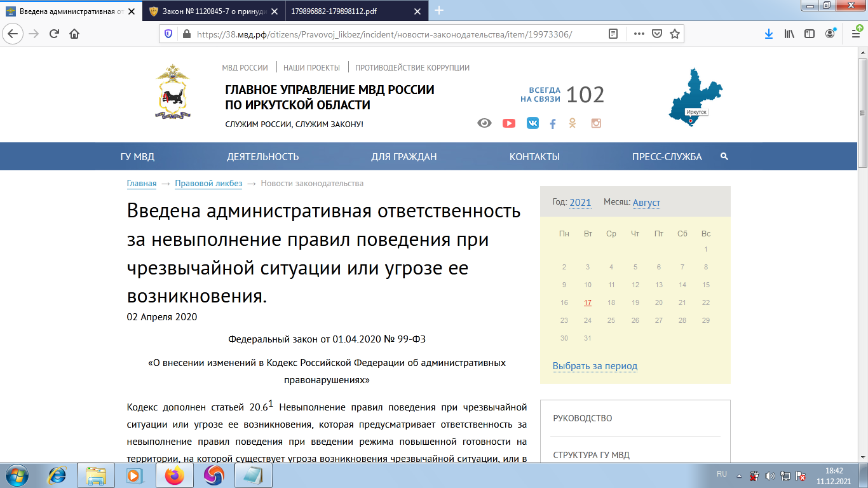Click the Выбрать за период link
The height and width of the screenshot is (488, 868).
pos(595,366)
